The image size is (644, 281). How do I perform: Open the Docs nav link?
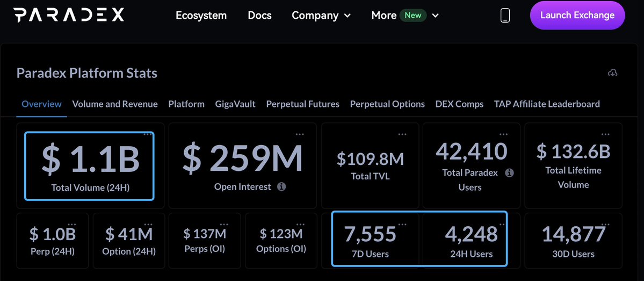tap(259, 16)
